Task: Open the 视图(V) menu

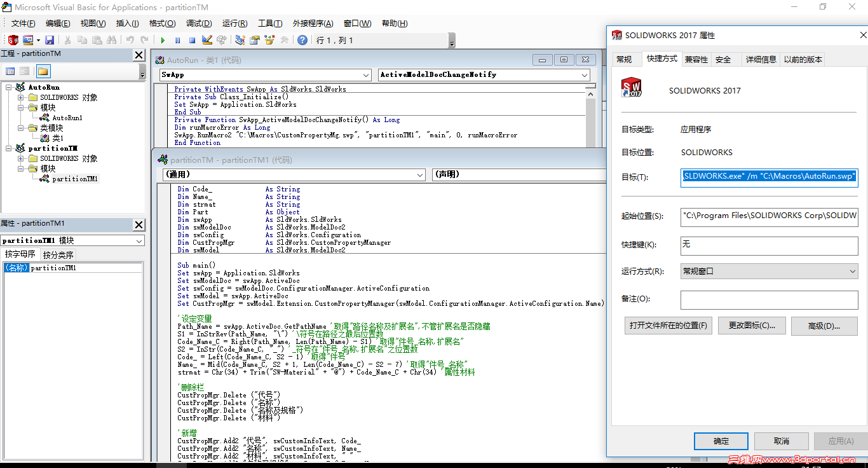Action: (x=93, y=24)
